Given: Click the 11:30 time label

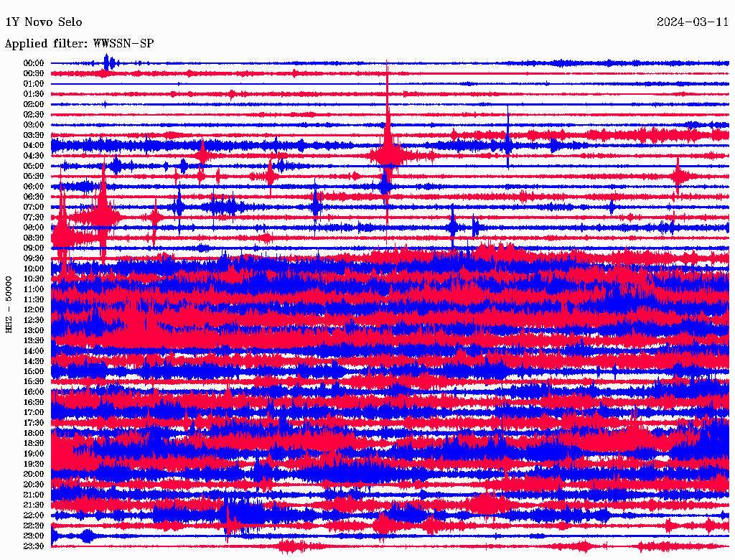Looking at the screenshot, I should click(34, 299).
